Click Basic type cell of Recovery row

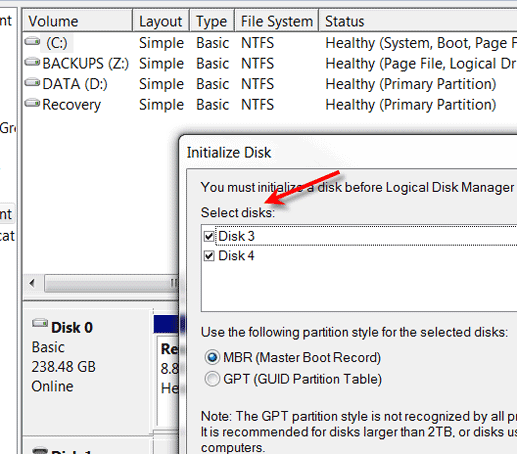click(x=213, y=105)
